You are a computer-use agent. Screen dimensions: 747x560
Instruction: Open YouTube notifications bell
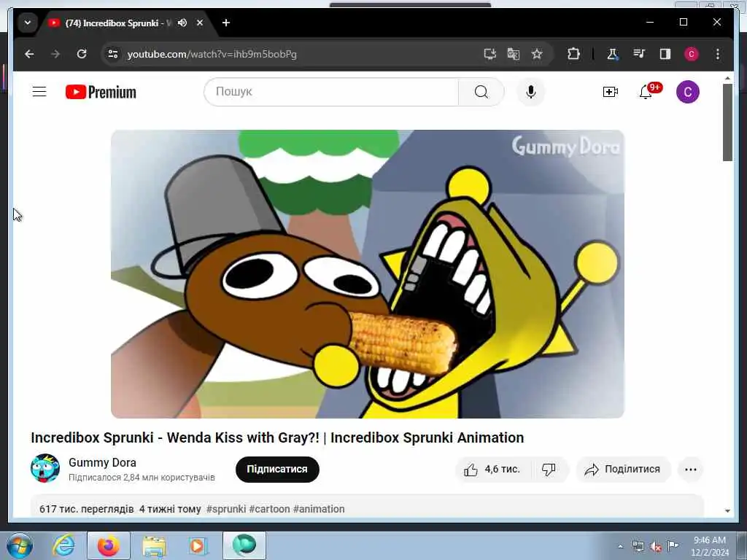point(646,91)
